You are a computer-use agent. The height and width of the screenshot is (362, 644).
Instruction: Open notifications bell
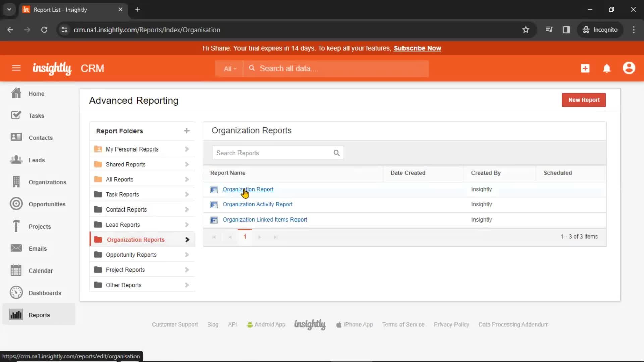(607, 68)
